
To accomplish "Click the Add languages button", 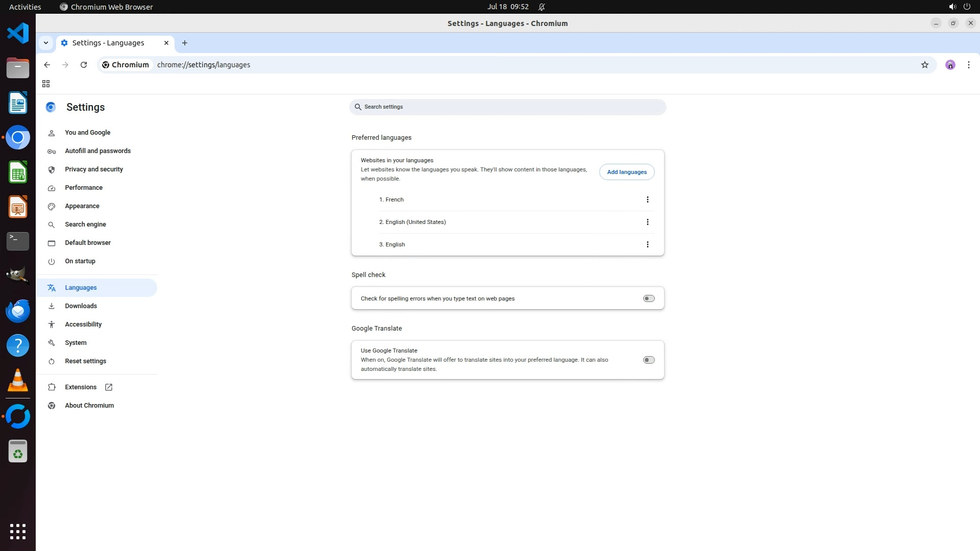I will pyautogui.click(x=626, y=172).
